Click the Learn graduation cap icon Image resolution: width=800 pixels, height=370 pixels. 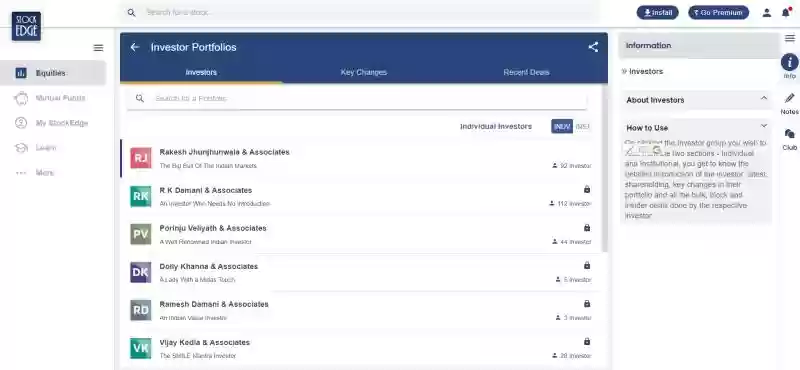21,148
